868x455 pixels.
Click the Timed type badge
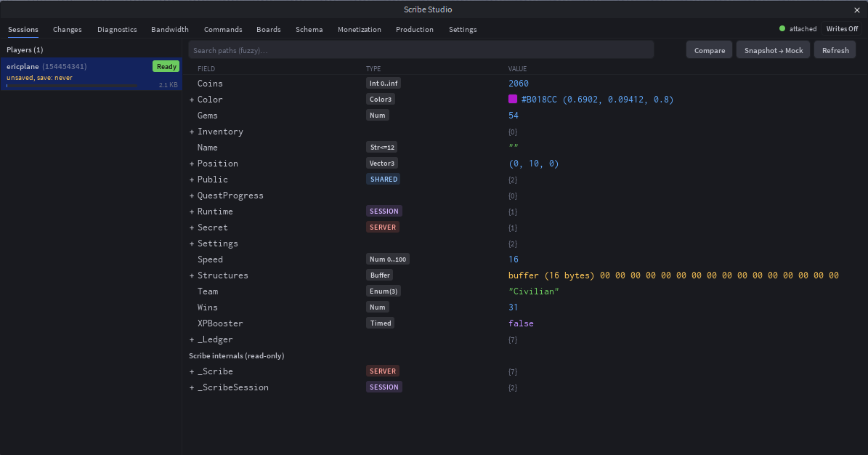(x=381, y=323)
